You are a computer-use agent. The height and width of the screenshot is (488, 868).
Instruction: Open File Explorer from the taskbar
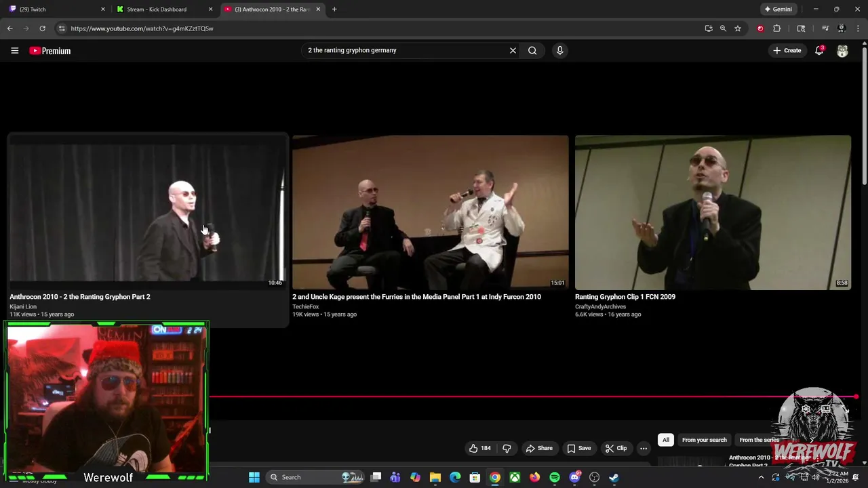[x=435, y=477]
